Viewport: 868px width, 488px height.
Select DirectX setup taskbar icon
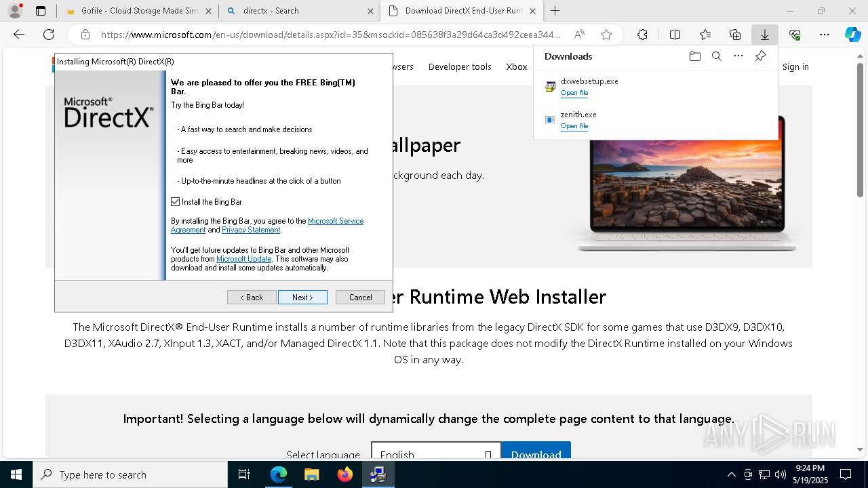click(378, 474)
